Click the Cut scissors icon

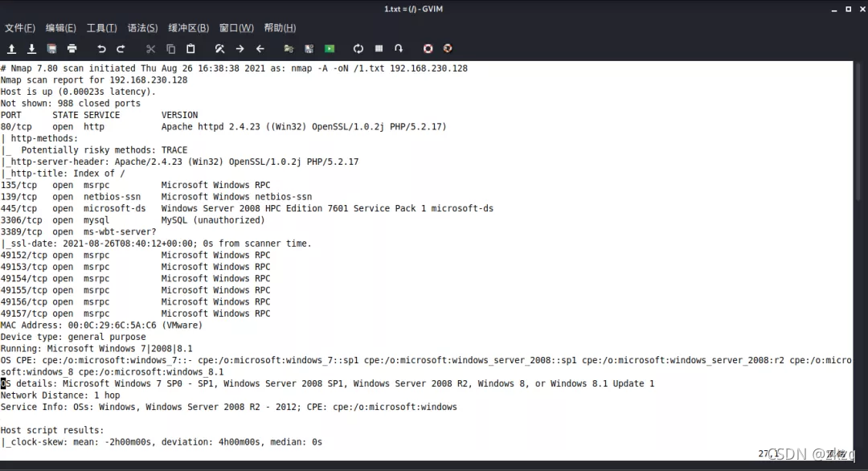[x=150, y=49]
